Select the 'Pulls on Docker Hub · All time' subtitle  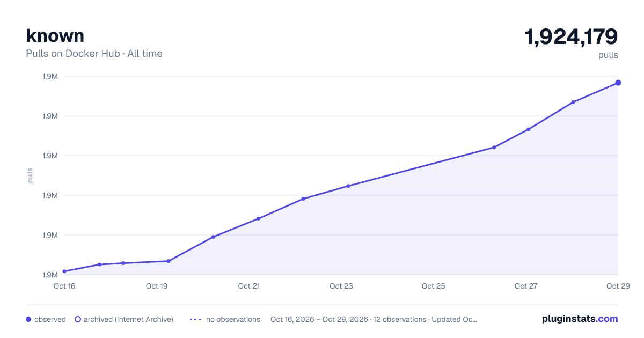(x=94, y=54)
